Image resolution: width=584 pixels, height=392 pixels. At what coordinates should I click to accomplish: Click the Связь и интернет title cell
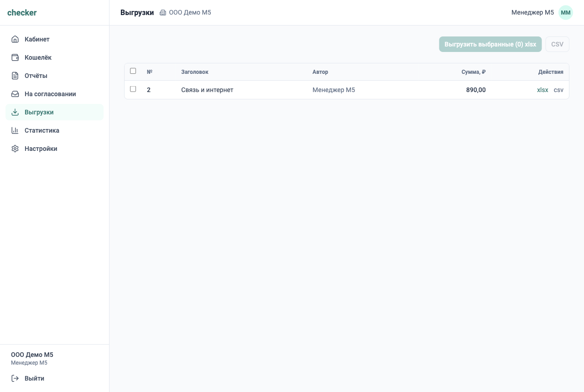(x=207, y=90)
